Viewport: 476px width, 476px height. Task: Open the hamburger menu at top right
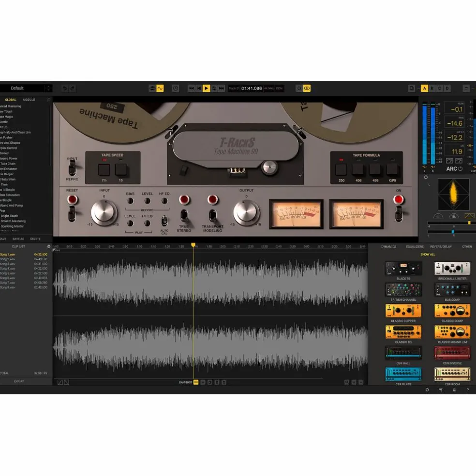pyautogui.click(x=466, y=89)
